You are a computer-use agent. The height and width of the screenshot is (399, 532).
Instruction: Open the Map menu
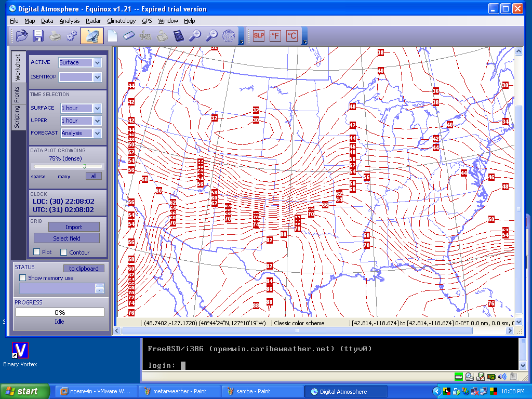(30, 21)
